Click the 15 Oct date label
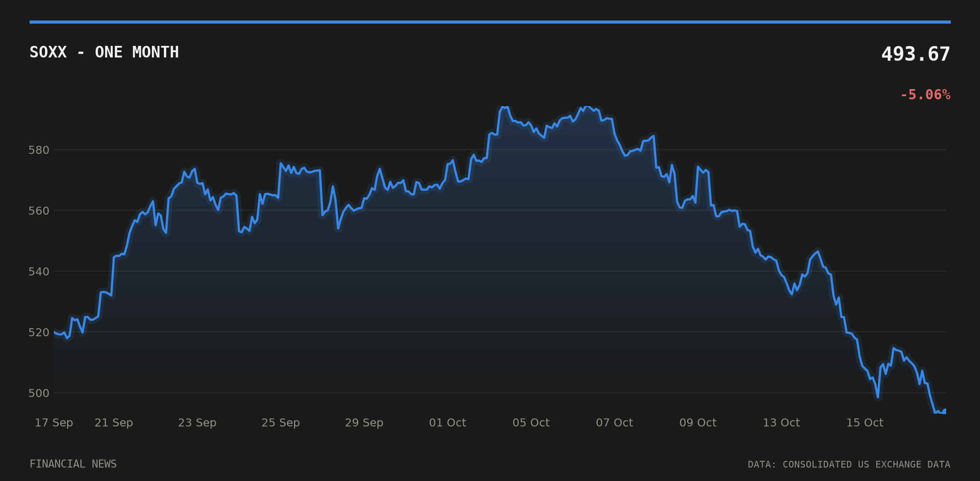Viewport: 980px width, 481px height. pyautogui.click(x=865, y=423)
